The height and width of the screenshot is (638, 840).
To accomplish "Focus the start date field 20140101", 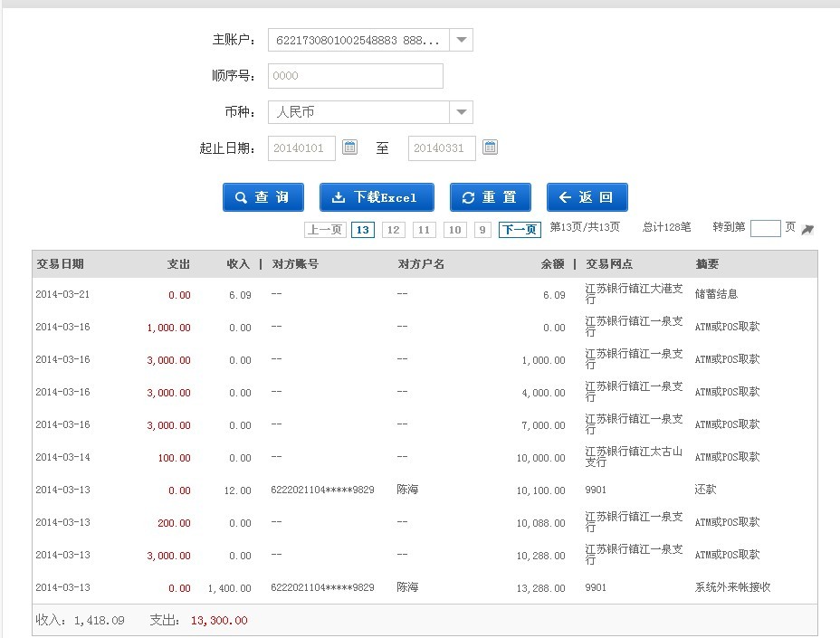I will click(301, 148).
